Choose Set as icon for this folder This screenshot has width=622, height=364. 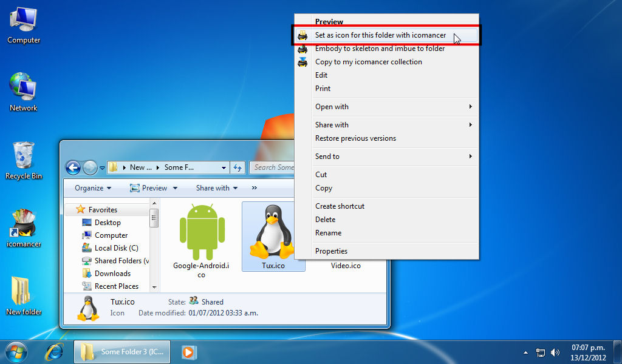pyautogui.click(x=386, y=35)
